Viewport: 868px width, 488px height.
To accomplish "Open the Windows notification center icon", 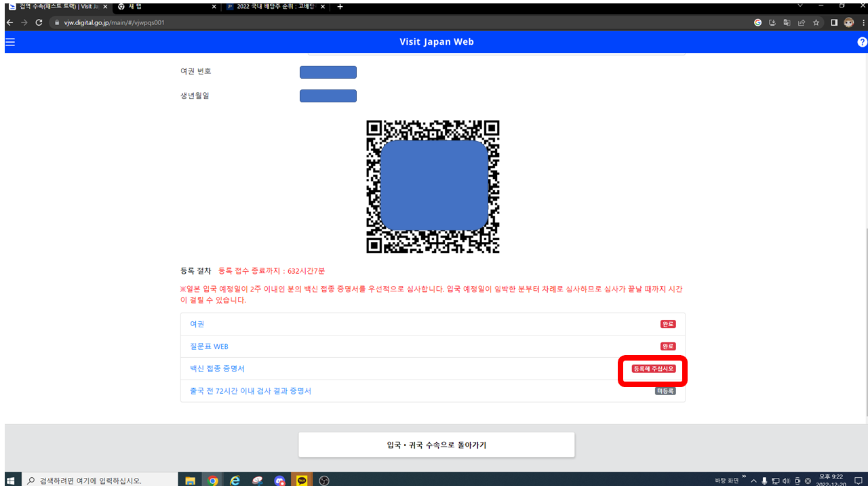I will [858, 481].
